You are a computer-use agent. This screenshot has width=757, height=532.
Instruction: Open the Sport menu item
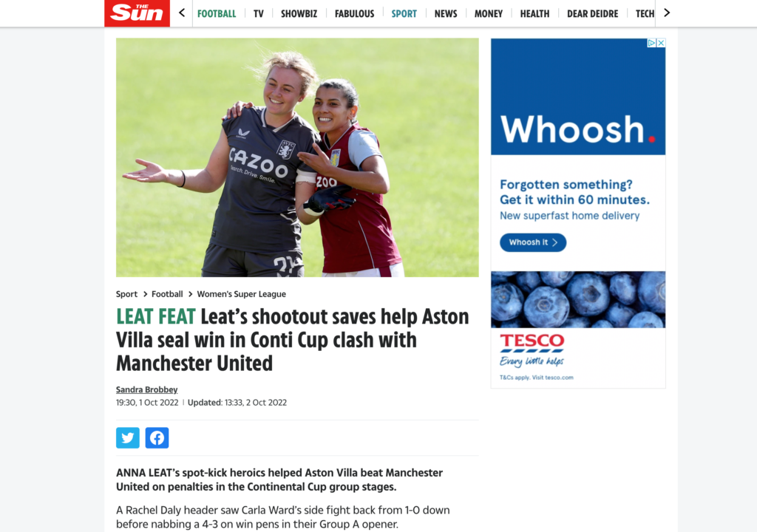[x=404, y=14]
